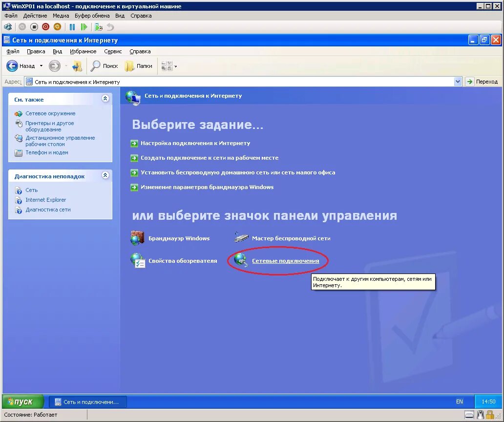Open the Действие menu
The image size is (504, 422).
coord(35,16)
